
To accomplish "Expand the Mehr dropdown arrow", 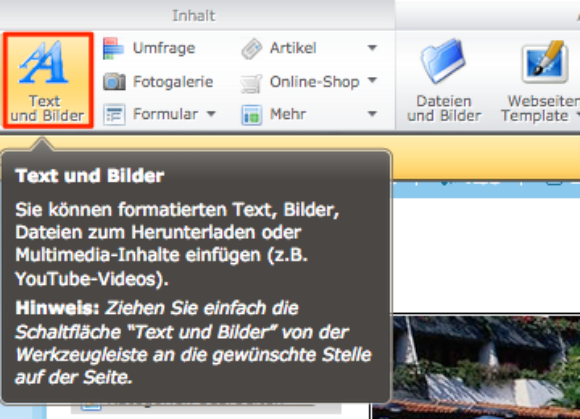I will (x=372, y=114).
